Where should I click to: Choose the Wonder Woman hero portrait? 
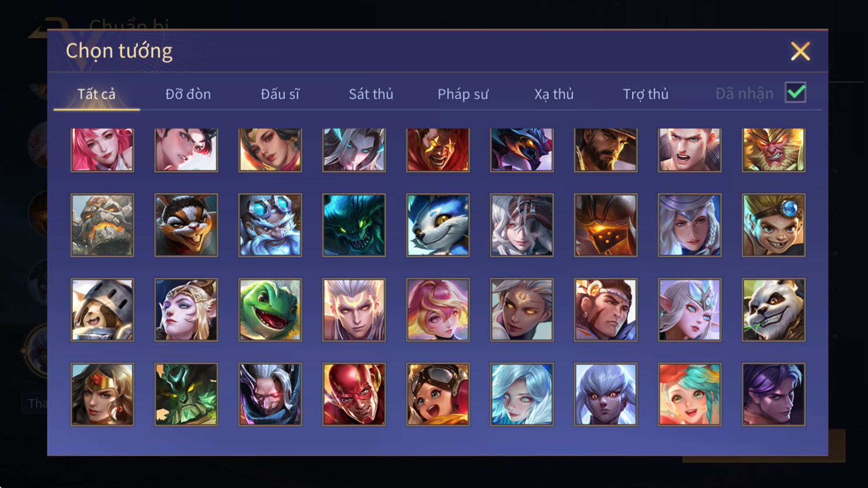(x=102, y=394)
